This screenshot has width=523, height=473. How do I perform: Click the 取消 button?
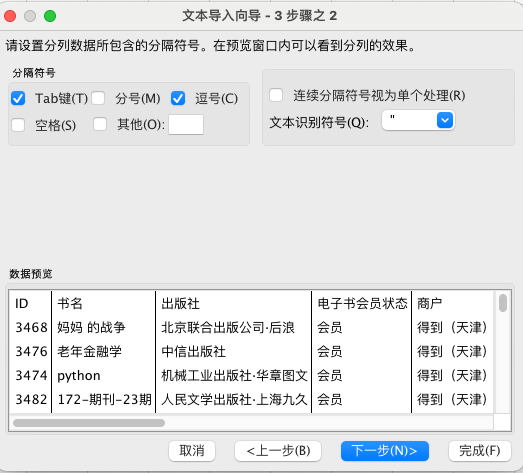(192, 451)
